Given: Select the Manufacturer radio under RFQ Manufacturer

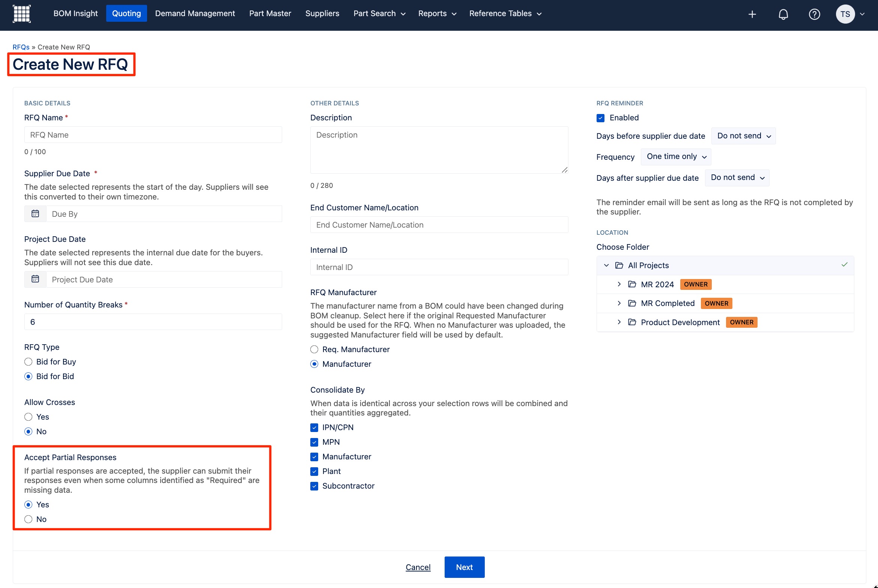Looking at the screenshot, I should [x=314, y=364].
